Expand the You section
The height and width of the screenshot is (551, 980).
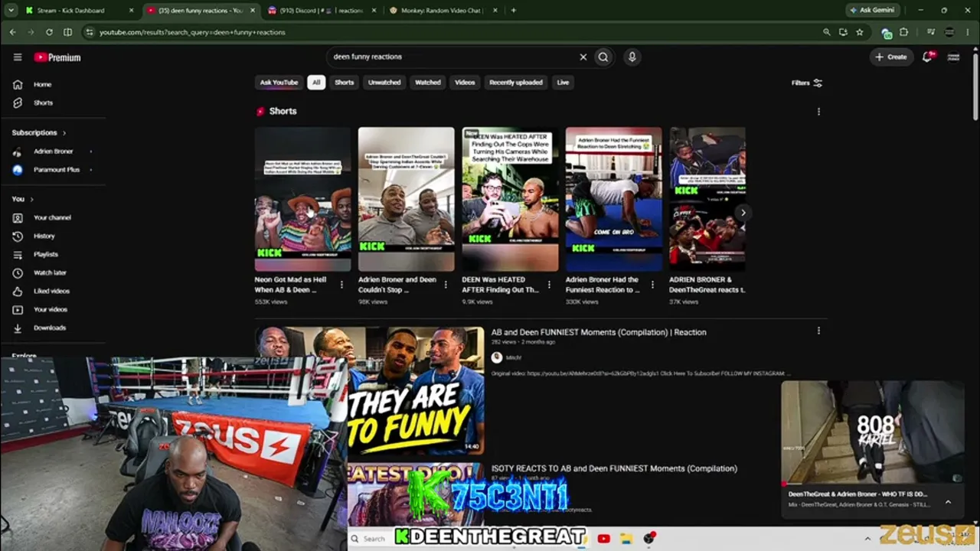click(x=22, y=199)
